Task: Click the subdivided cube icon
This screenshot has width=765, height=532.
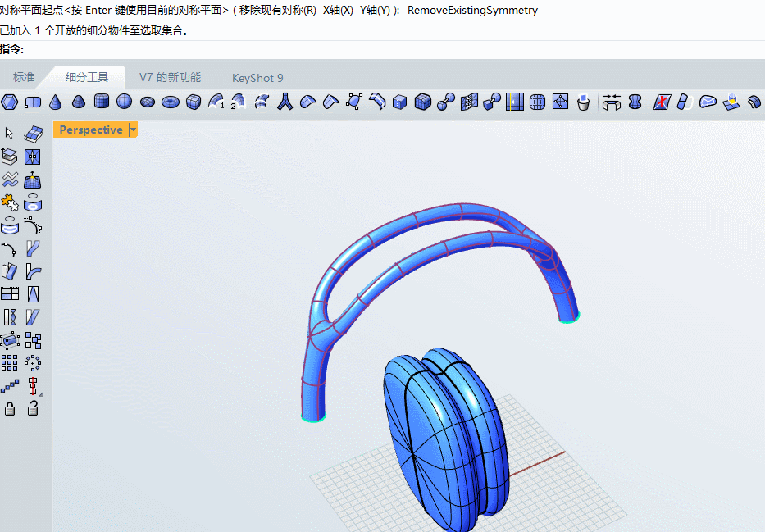Action: tap(422, 102)
